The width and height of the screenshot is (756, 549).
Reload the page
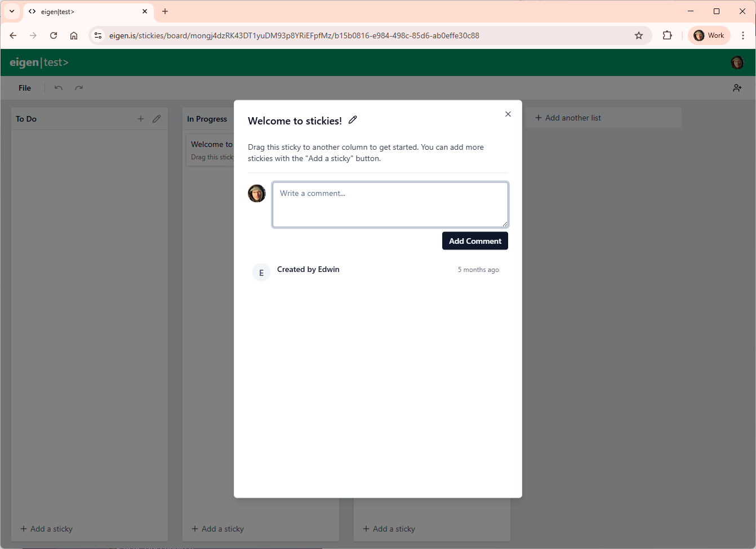54,35
